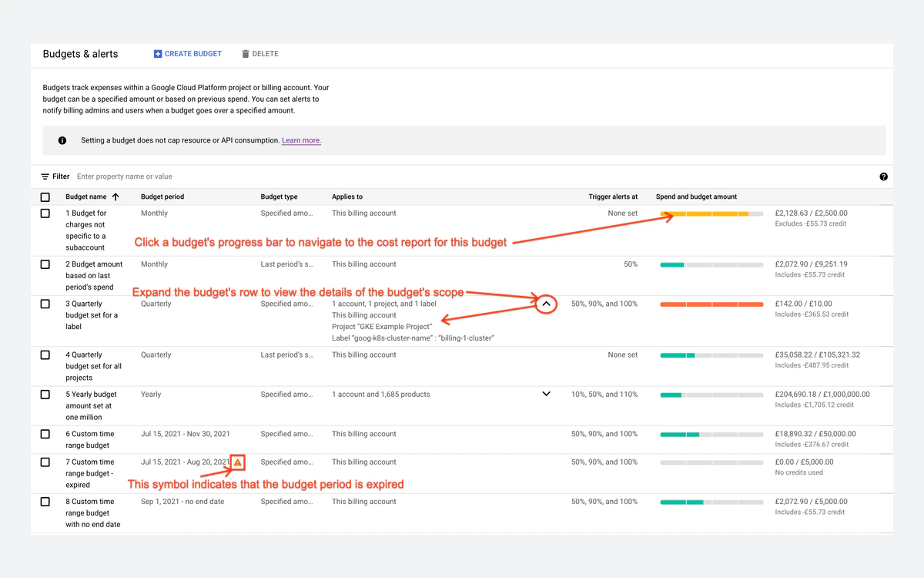Click the Budget name sort arrow
This screenshot has width=924, height=578.
(115, 197)
